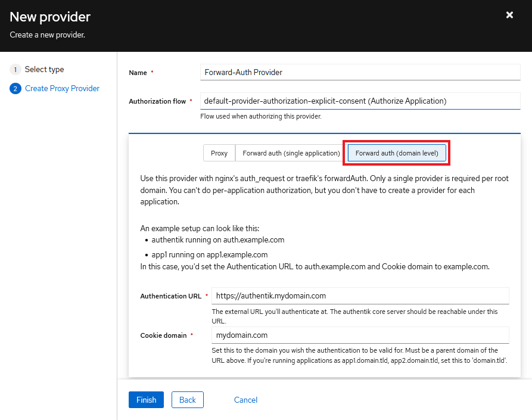This screenshot has height=420, width=532.
Task: Go to the Select type step
Action: pos(44,70)
